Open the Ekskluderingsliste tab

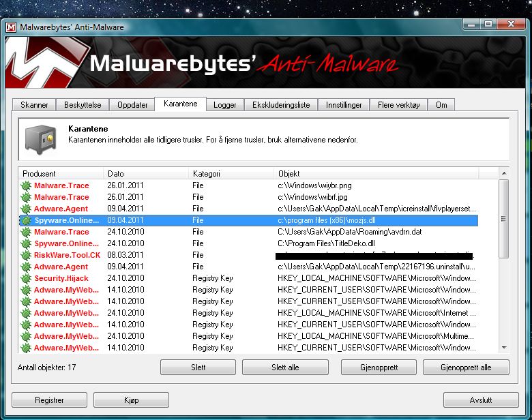pyautogui.click(x=281, y=105)
